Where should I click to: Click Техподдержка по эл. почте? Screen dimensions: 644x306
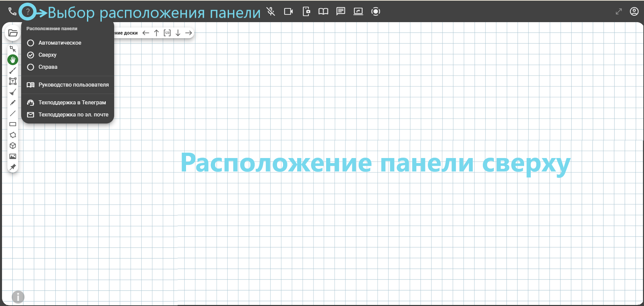73,115
